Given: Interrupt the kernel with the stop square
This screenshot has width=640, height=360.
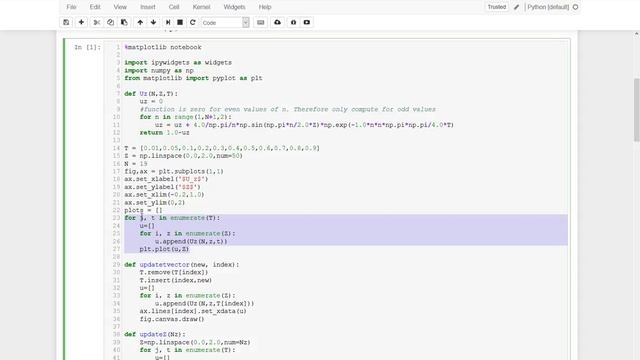Looking at the screenshot, I should (x=180, y=22).
